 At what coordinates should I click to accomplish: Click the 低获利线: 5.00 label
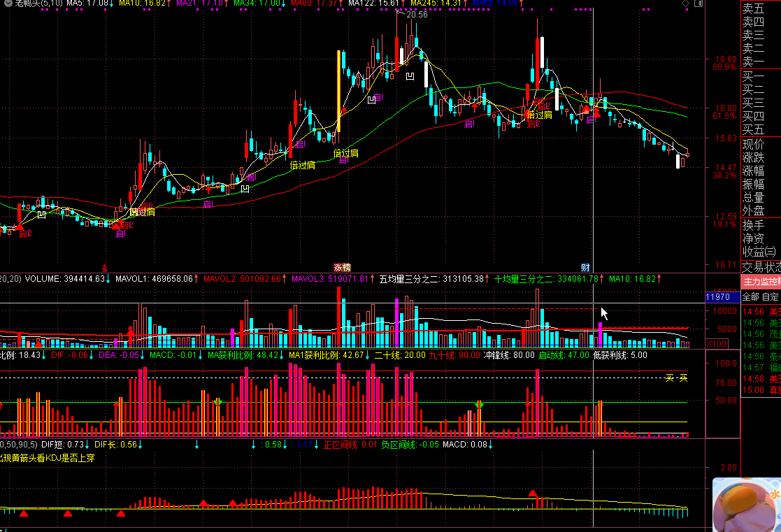click(620, 355)
